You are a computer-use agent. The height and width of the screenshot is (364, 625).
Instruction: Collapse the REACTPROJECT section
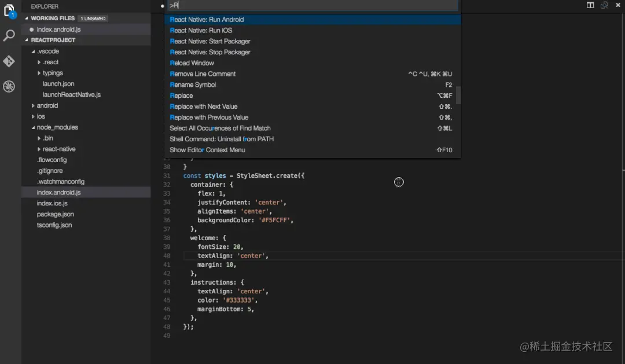coord(27,40)
